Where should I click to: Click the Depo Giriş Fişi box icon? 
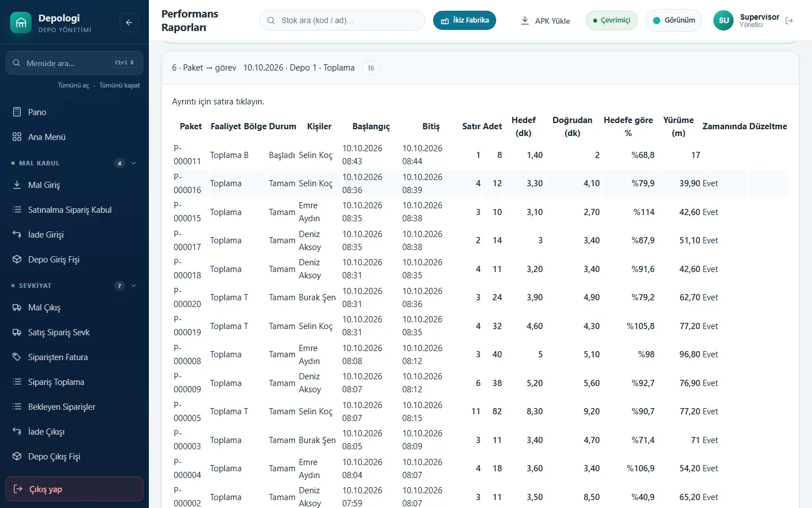(x=17, y=259)
